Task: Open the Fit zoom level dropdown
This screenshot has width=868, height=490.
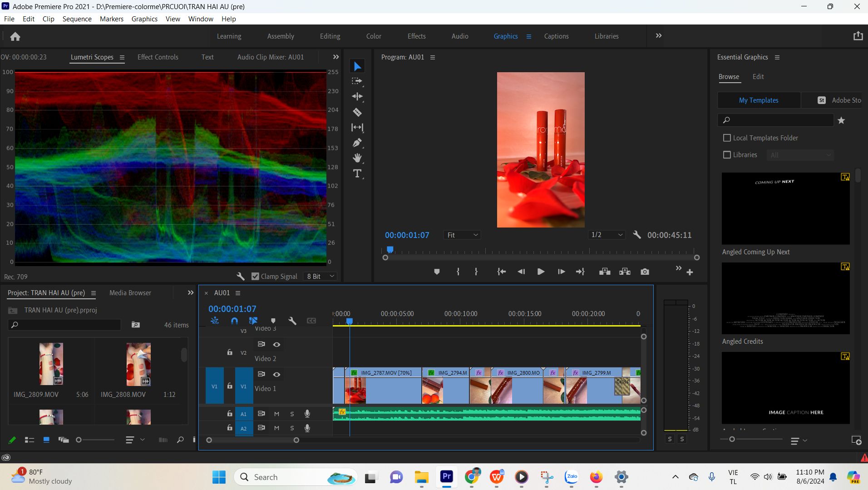Action: point(462,235)
